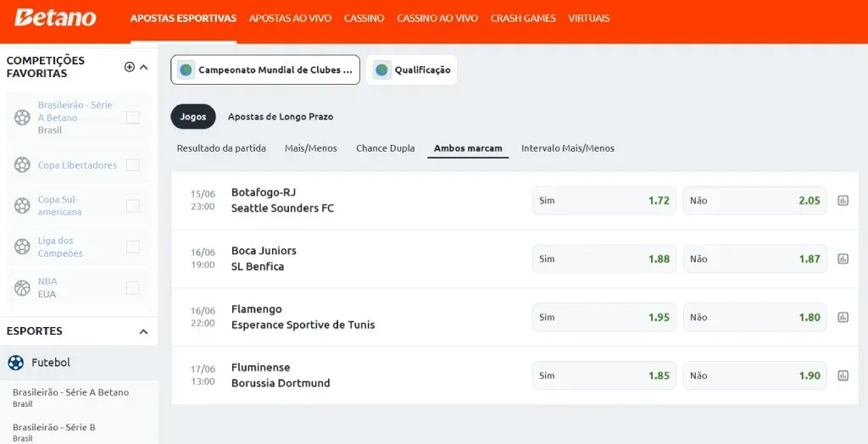This screenshot has height=444, width=868.
Task: Switch to the Chance Dupla tab
Action: click(x=385, y=148)
